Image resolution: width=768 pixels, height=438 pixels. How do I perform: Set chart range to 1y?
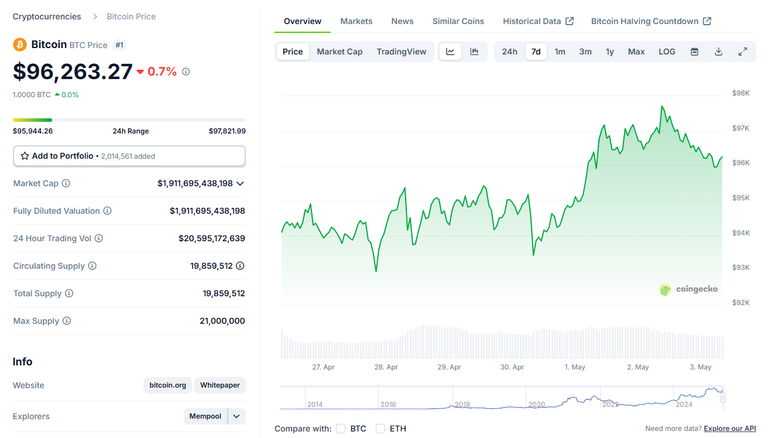tap(610, 51)
